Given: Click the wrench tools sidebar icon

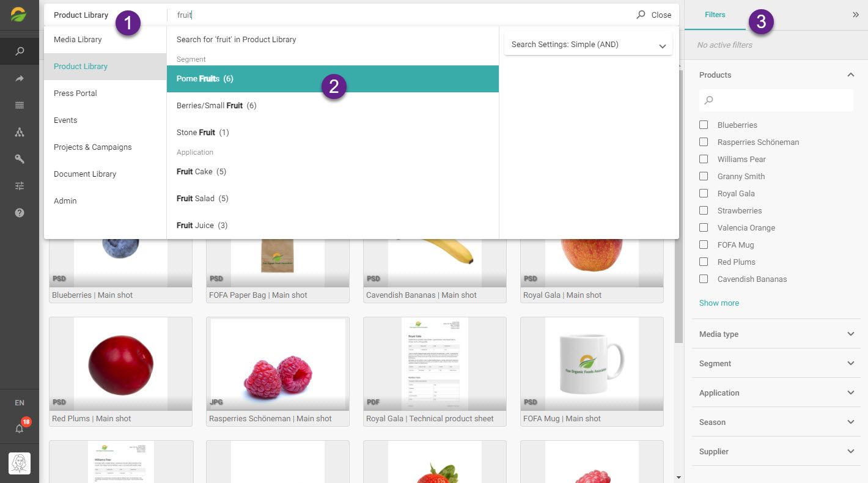Looking at the screenshot, I should [x=20, y=159].
